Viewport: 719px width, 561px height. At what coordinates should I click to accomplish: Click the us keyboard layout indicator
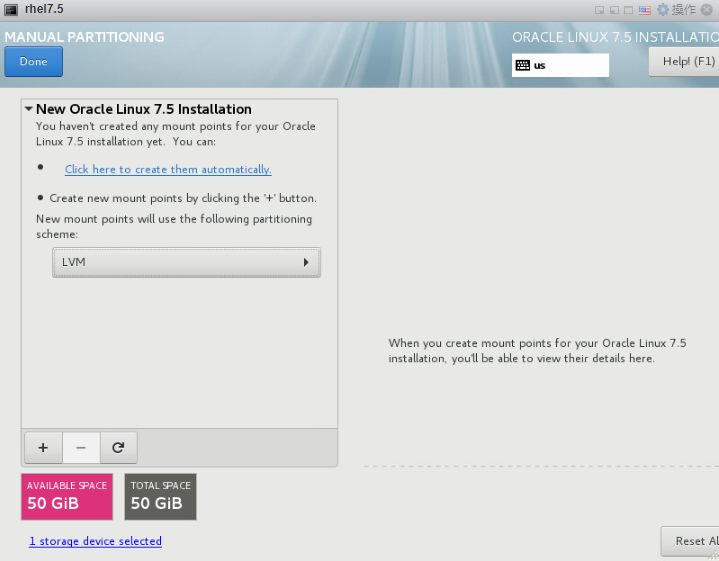point(560,65)
